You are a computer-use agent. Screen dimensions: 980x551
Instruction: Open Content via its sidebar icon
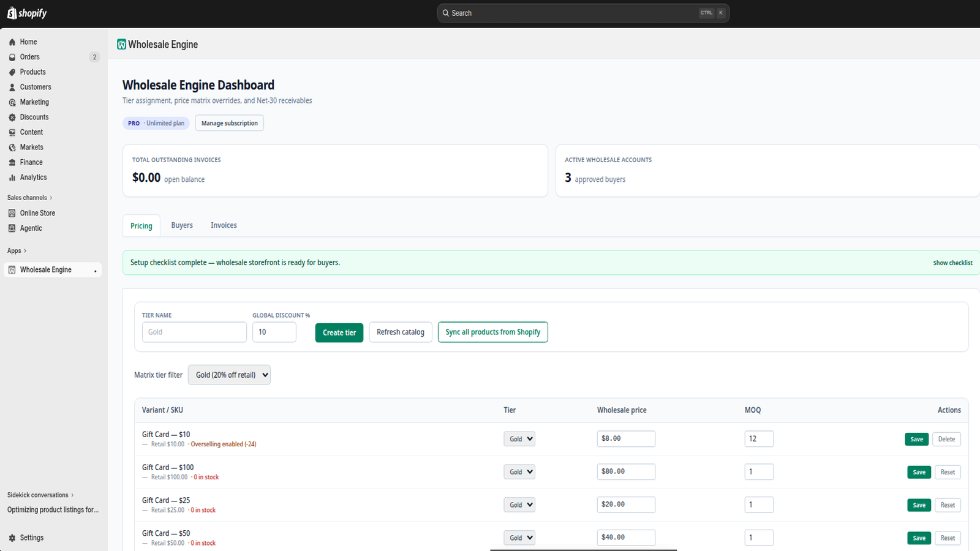[12, 132]
